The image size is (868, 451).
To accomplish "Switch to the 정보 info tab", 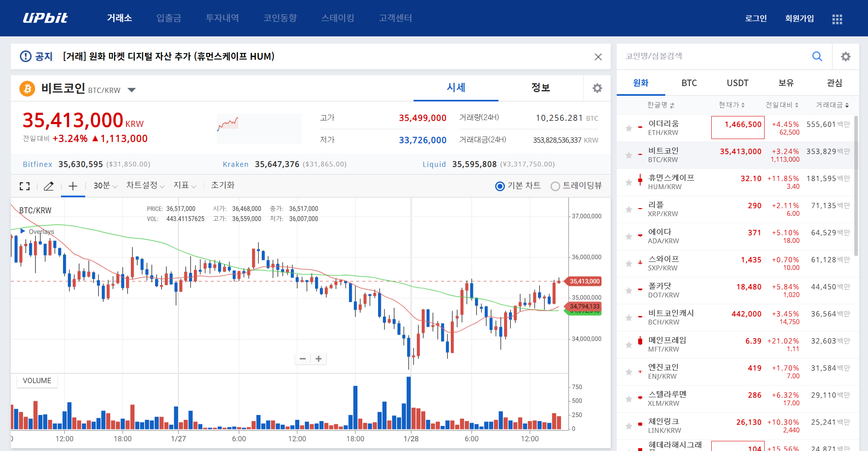I will [541, 88].
